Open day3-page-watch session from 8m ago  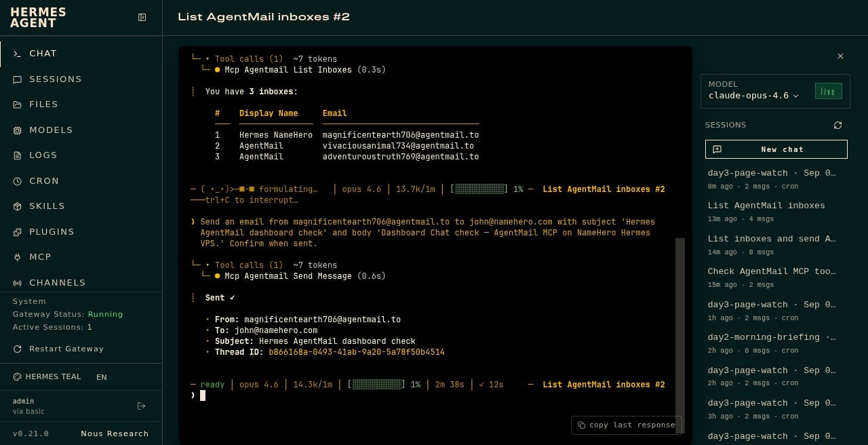776,179
